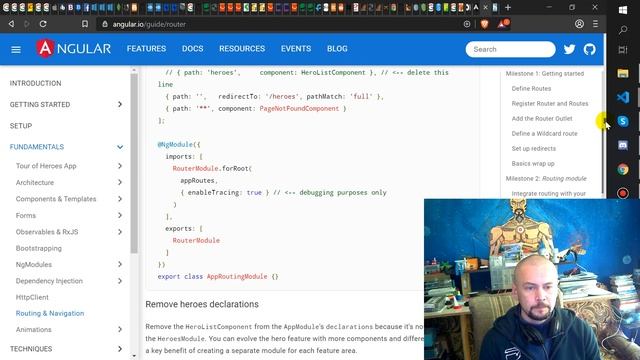The width and height of the screenshot is (640, 360).
Task: Open Angular GitHub repository icon
Action: (589, 49)
